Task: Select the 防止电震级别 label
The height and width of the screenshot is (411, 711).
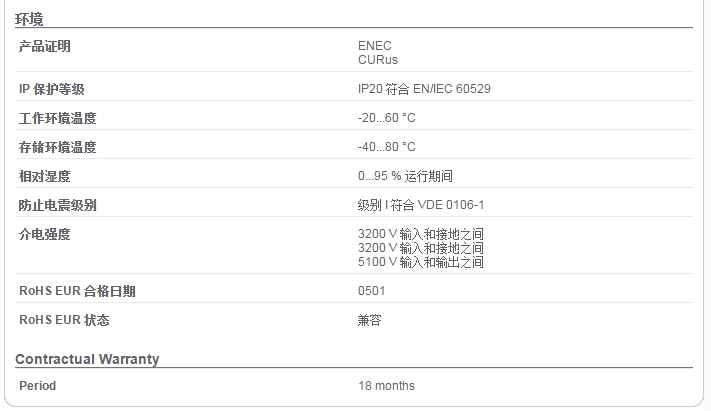Action: click(x=58, y=206)
